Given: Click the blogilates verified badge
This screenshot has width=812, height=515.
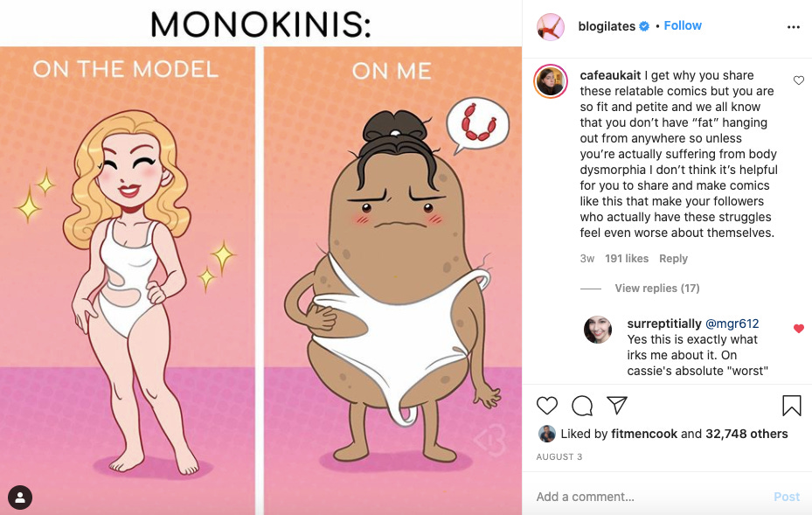Looking at the screenshot, I should [644, 26].
